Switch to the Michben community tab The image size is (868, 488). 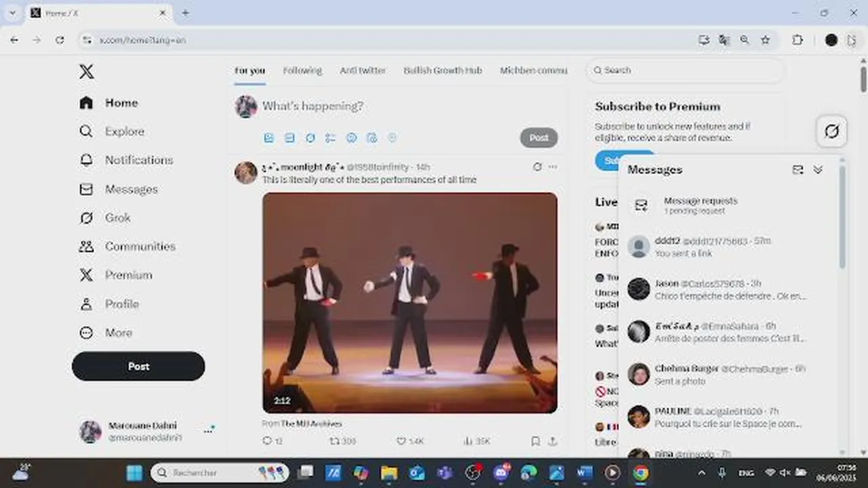(x=534, y=70)
